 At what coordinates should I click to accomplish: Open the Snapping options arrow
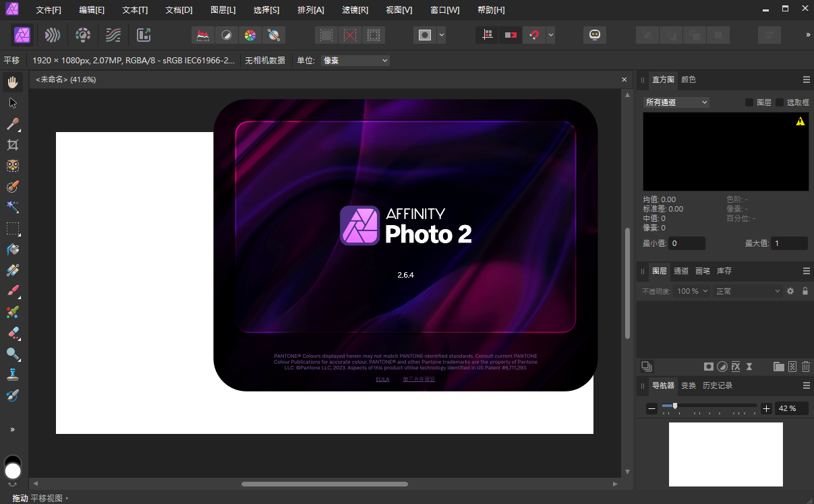[x=551, y=35]
